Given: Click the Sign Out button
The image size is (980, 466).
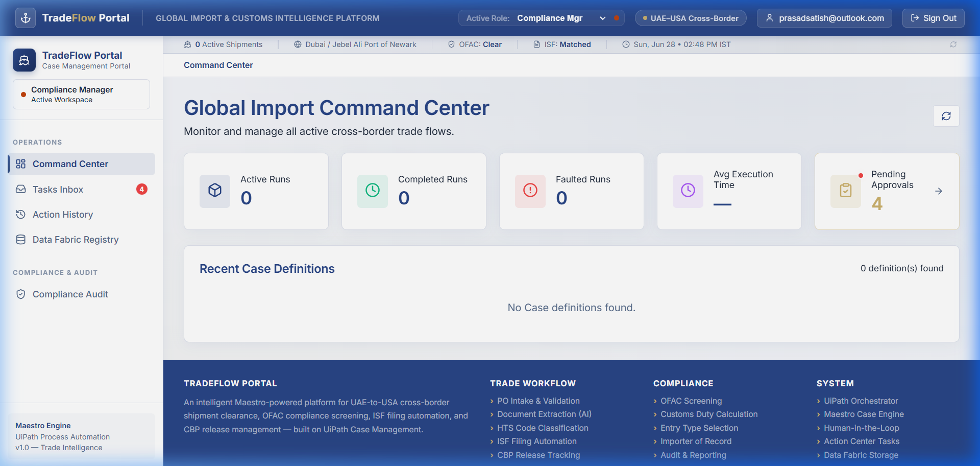Looking at the screenshot, I should 934,18.
